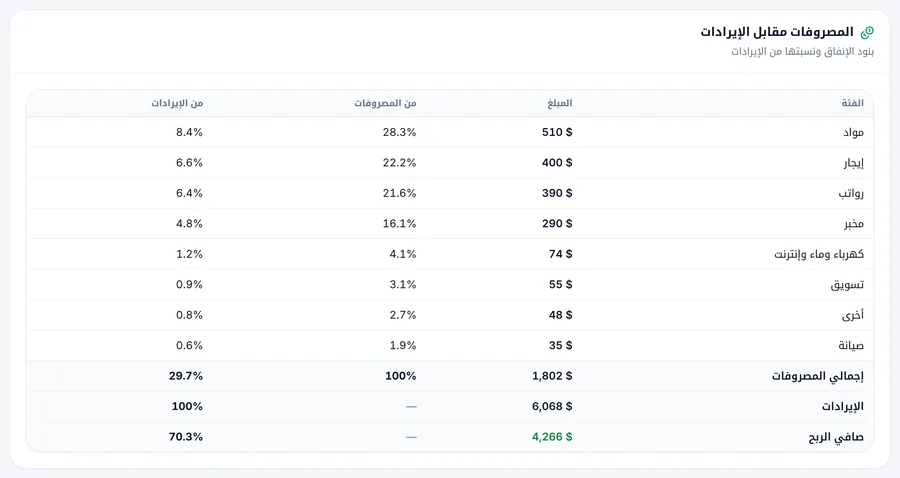Click the 0.8% cell
Viewport: 900px width, 478px height.
189,314
